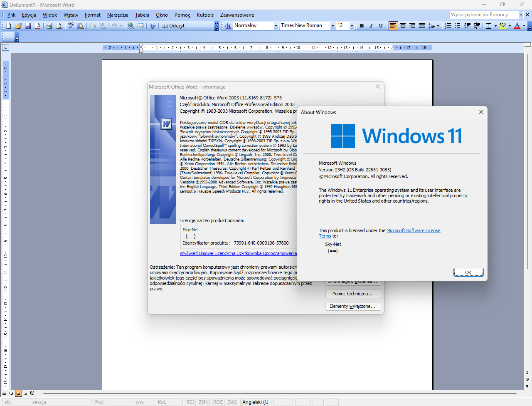Viewport: 532px width, 406px height.
Task: Click the ruler tab selector button
Action: pyautogui.click(x=5, y=48)
